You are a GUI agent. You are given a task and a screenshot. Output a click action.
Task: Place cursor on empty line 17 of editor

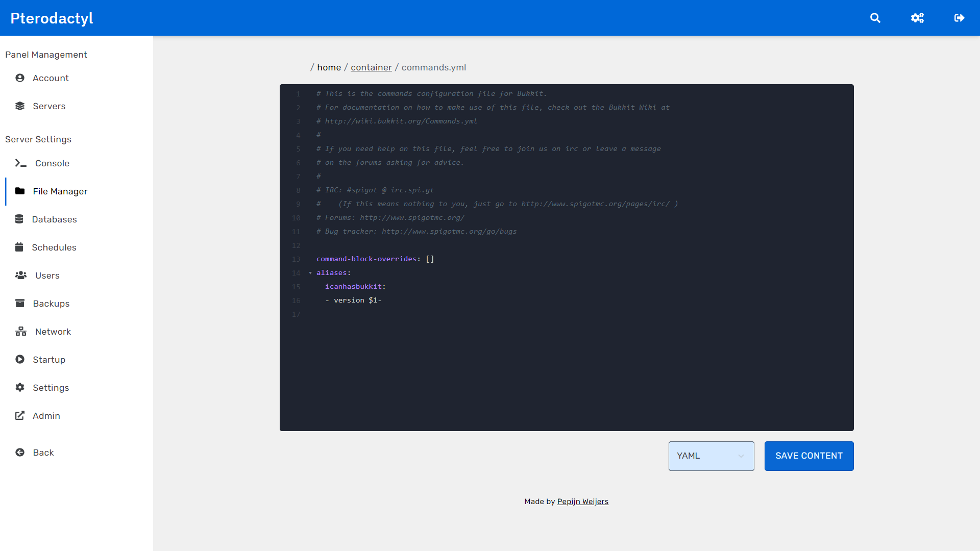point(408,314)
